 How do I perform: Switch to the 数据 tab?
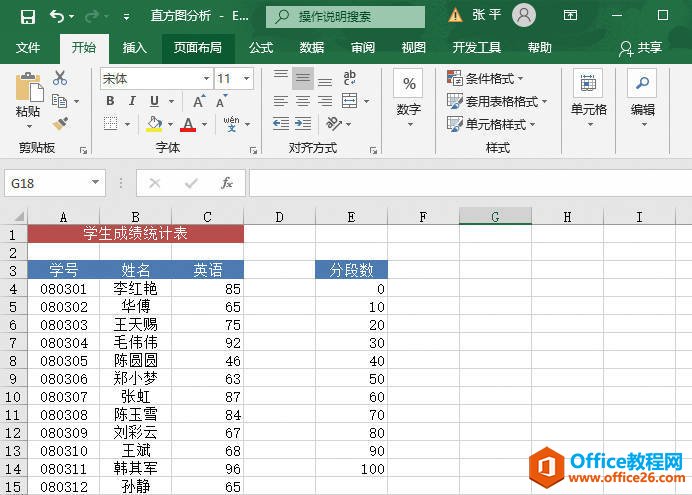click(x=312, y=48)
